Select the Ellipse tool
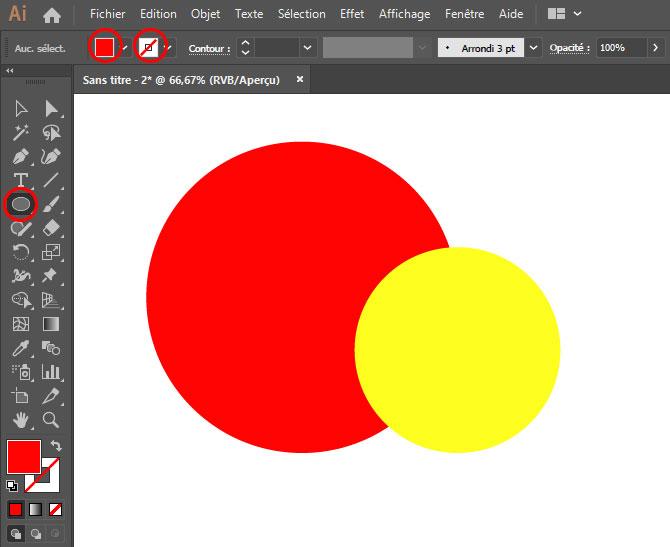The image size is (670, 547). pos(21,204)
